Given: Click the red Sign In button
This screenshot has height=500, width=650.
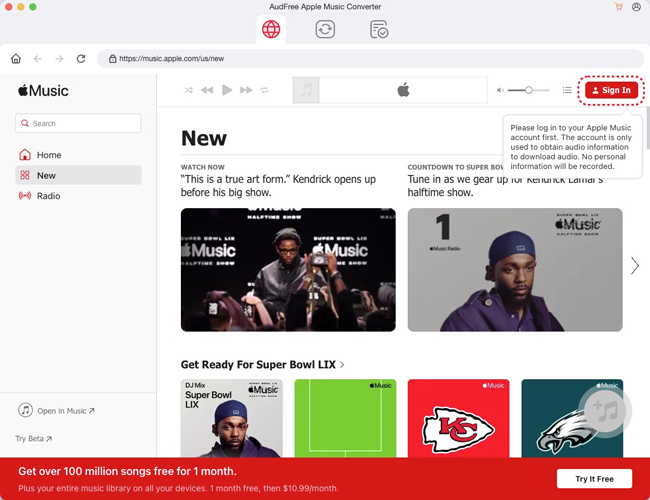Looking at the screenshot, I should click(611, 90).
